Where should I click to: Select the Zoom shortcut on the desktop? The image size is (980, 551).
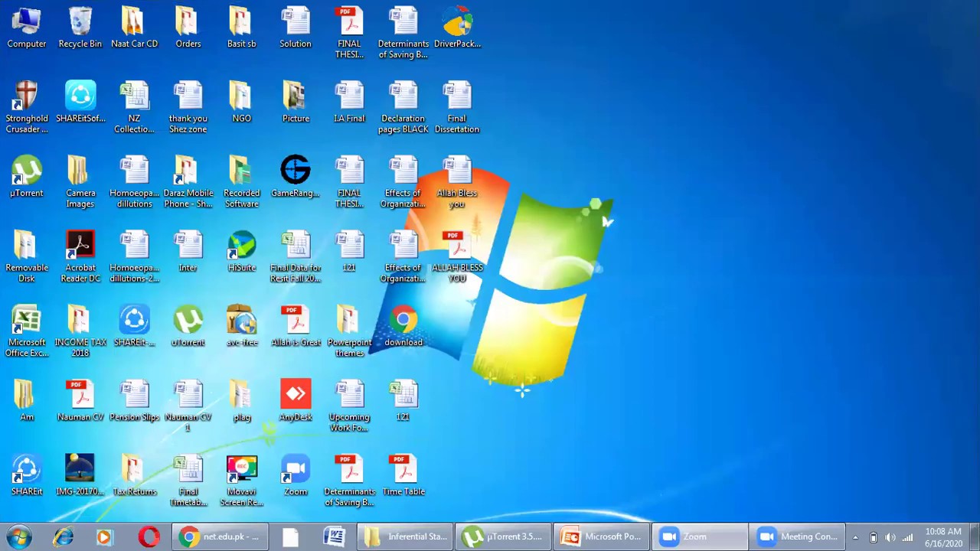pos(296,475)
